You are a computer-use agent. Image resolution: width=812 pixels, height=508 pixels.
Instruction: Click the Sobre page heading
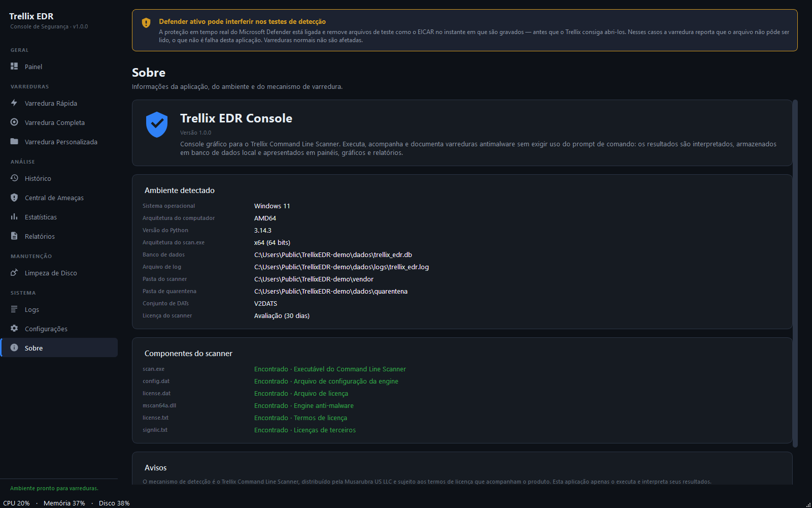(x=149, y=73)
